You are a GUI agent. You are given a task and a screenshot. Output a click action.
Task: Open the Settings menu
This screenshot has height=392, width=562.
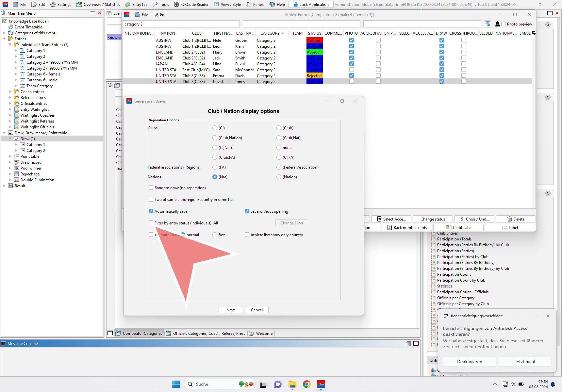pos(61,4)
